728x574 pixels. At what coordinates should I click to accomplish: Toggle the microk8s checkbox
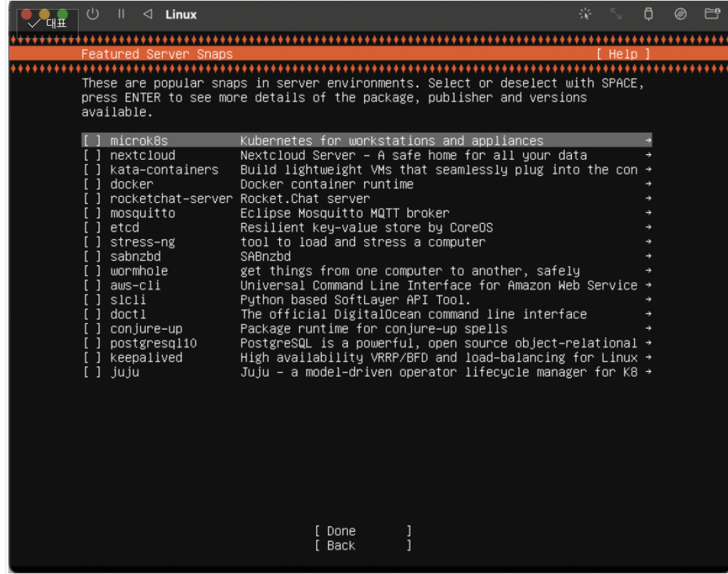92,140
